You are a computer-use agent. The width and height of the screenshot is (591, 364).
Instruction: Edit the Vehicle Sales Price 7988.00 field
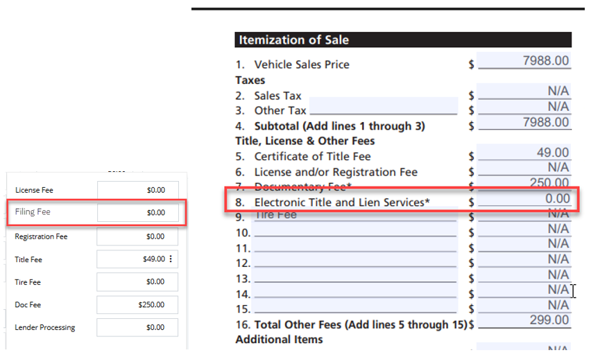coord(524,61)
